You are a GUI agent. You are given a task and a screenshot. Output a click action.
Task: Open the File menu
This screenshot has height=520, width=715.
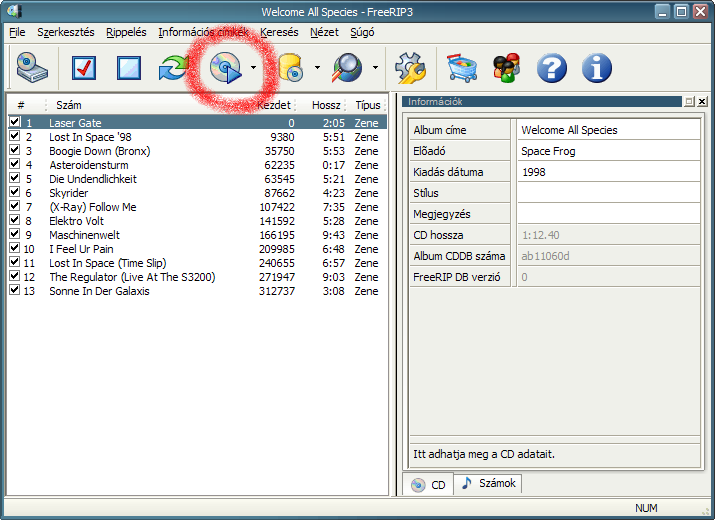(17, 32)
